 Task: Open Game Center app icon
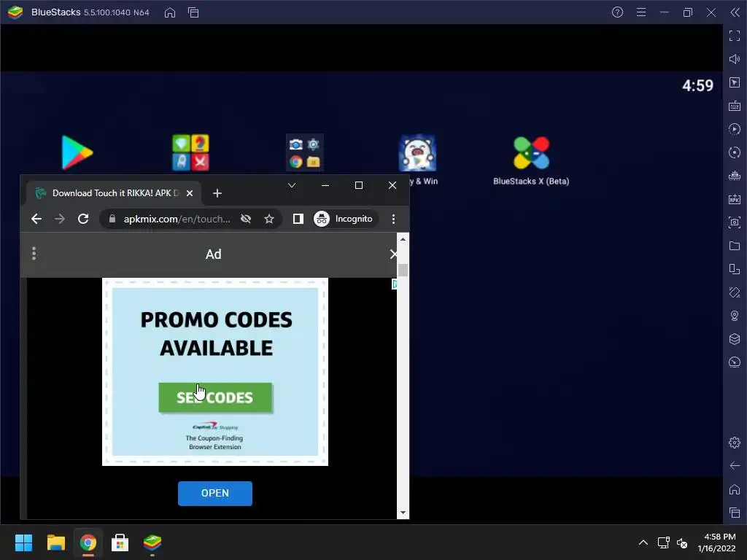[x=190, y=152]
